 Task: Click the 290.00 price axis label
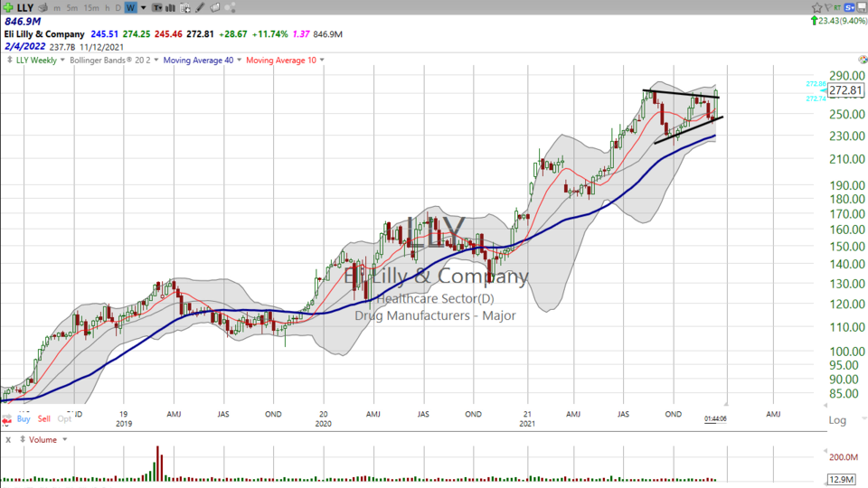847,76
